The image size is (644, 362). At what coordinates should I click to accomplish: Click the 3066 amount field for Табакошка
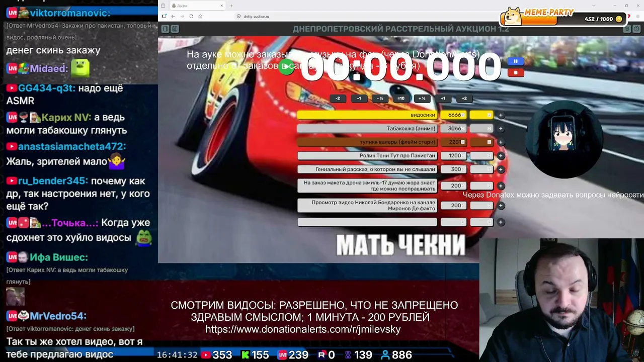point(454,129)
